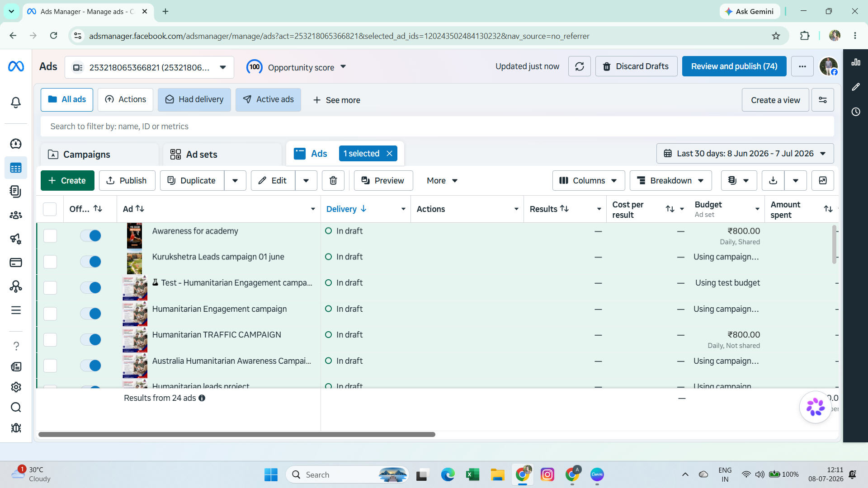
Task: Bookmark this page with the star icon
Action: [776, 36]
